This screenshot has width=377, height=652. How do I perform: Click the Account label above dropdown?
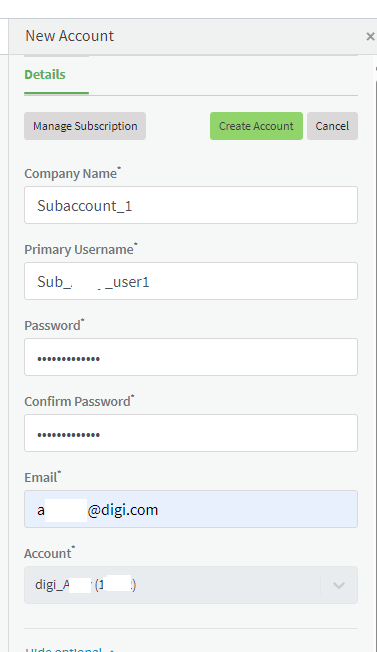tap(49, 553)
